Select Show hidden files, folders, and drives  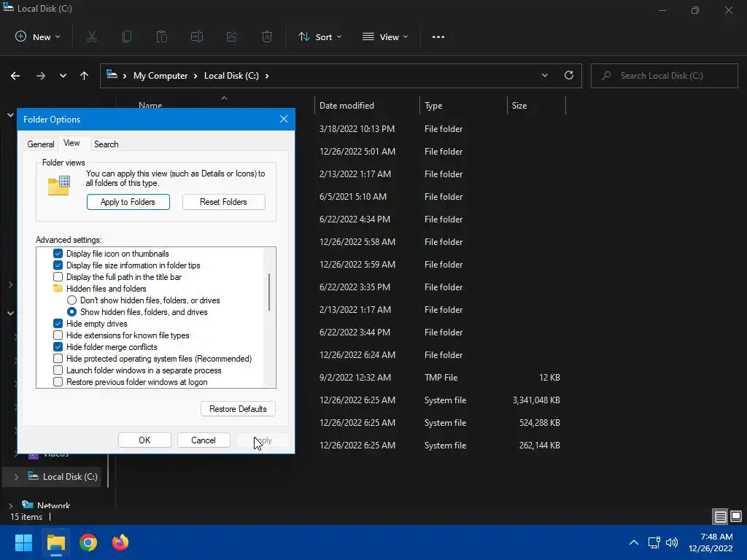pyautogui.click(x=71, y=312)
